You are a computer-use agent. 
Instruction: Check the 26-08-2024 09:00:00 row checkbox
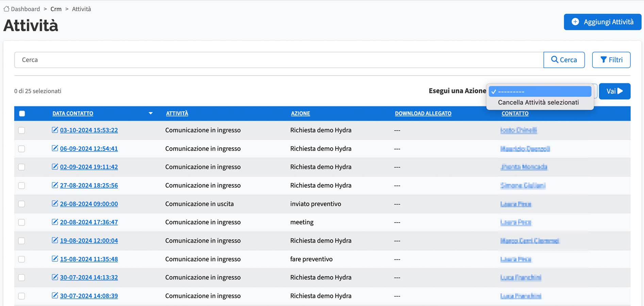22,204
